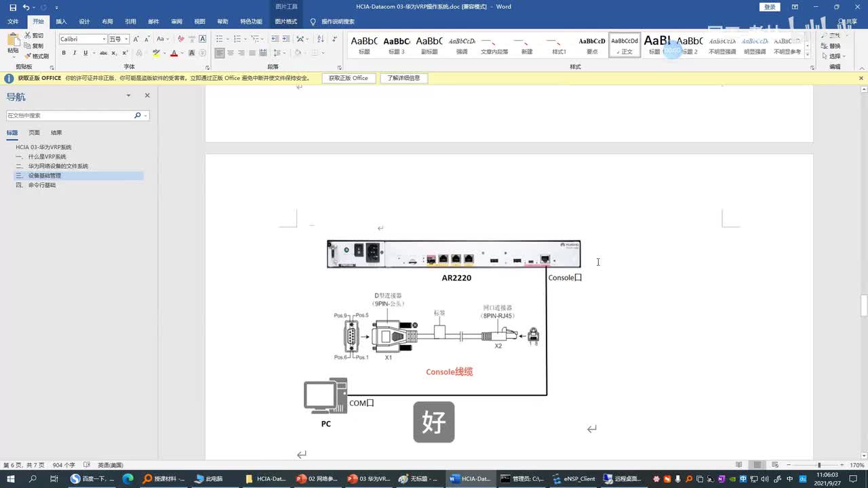868x488 pixels.
Task: Click 替换 replace in editing group
Action: click(x=831, y=46)
